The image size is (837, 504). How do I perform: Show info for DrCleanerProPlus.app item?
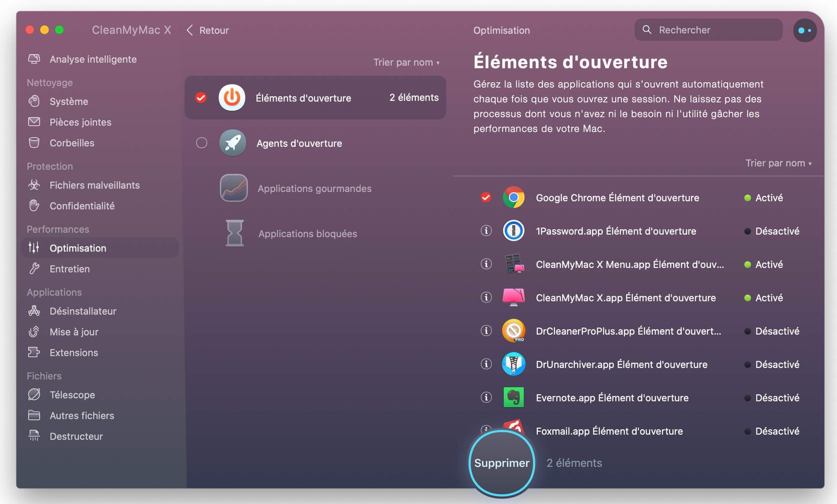point(486,330)
